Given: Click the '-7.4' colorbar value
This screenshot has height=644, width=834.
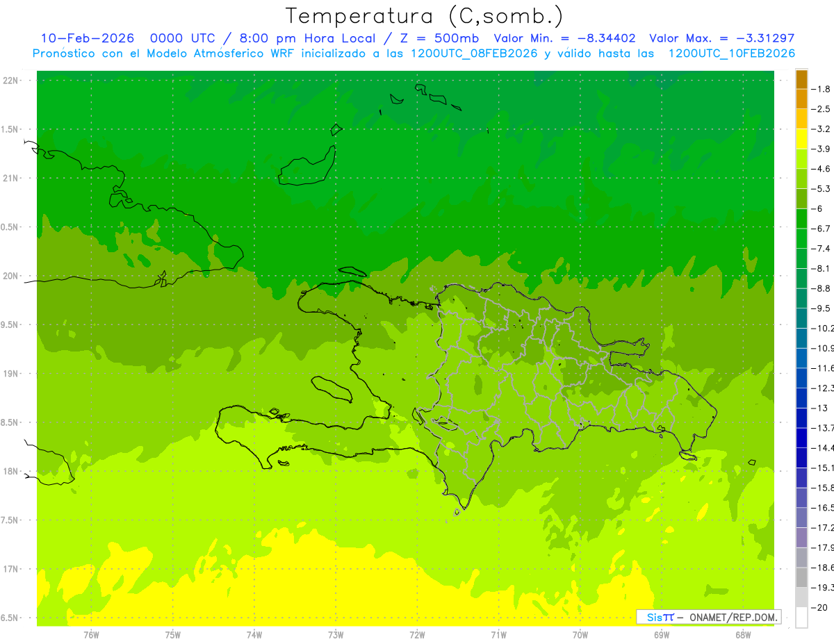Looking at the screenshot, I should (x=822, y=249).
